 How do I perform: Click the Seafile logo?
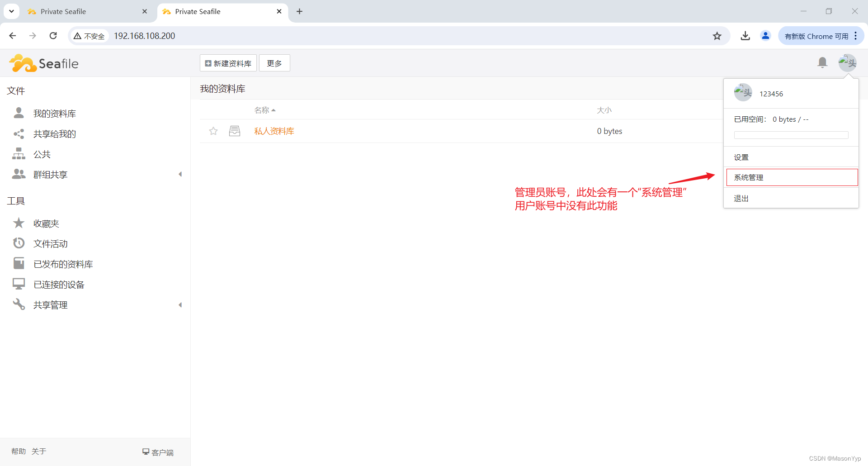44,63
